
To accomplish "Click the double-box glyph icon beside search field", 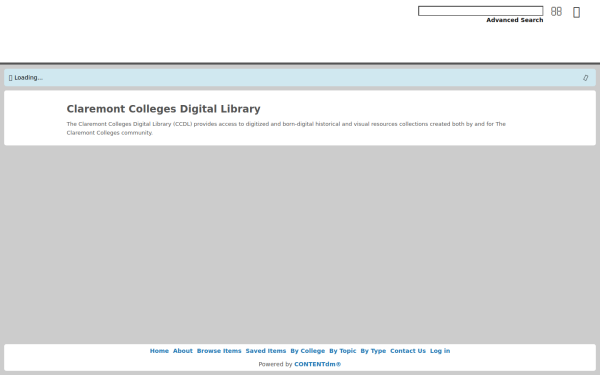I will pos(556,11).
